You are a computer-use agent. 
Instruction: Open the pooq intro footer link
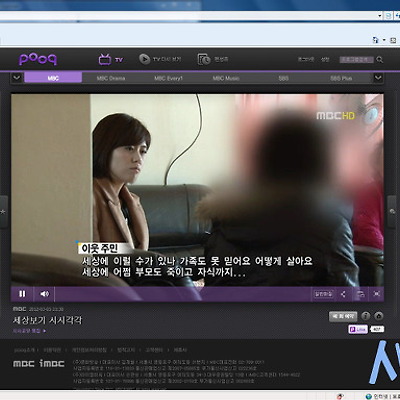coord(24,350)
